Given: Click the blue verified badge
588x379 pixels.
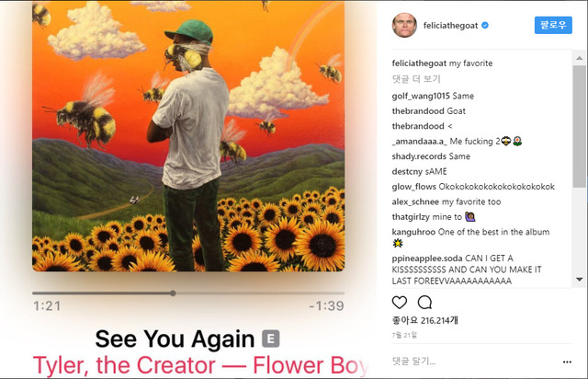Looking at the screenshot, I should [x=485, y=25].
